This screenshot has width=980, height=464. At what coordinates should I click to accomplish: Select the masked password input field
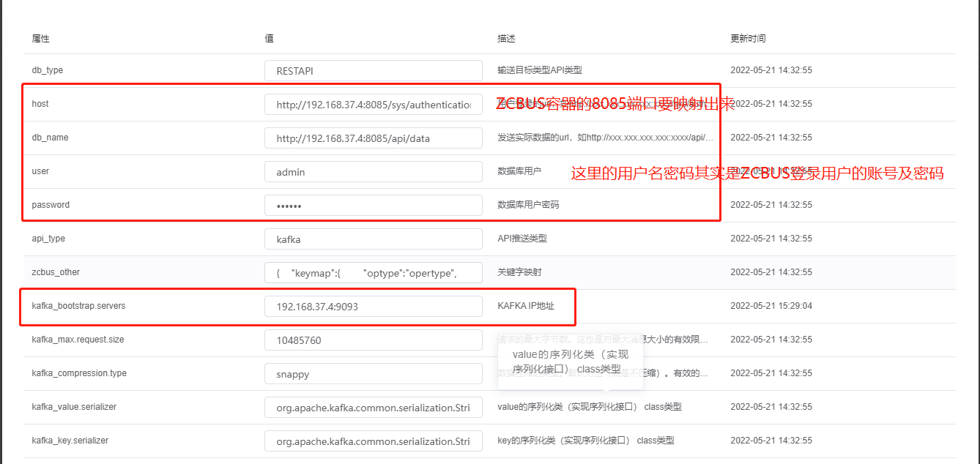click(x=373, y=206)
